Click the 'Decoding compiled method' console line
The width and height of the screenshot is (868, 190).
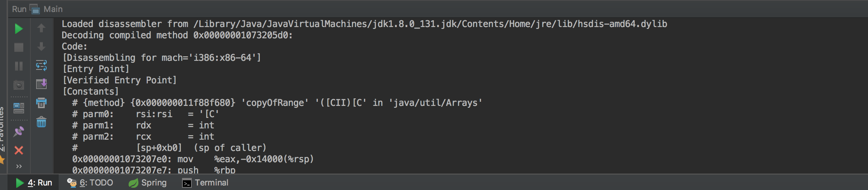pyautogui.click(x=177, y=35)
